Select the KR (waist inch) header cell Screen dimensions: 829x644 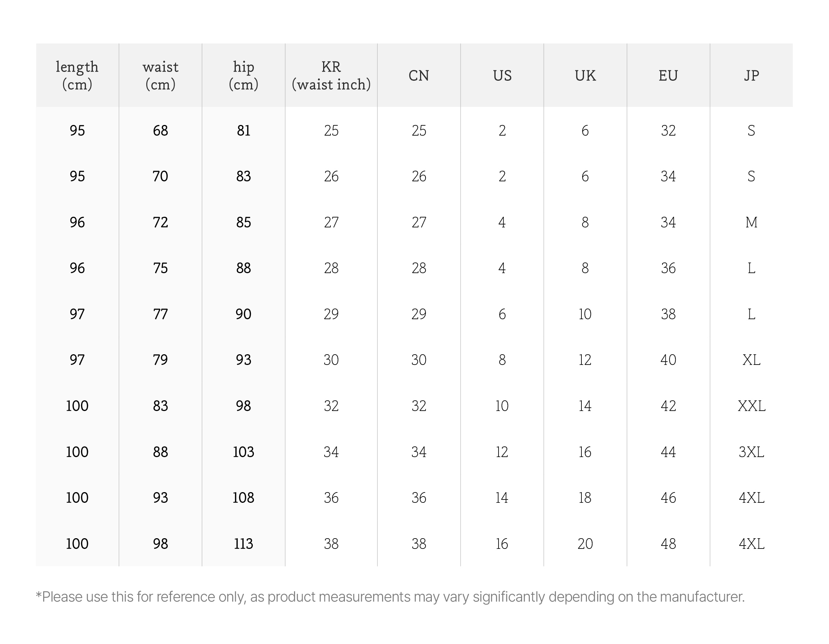pos(331,75)
